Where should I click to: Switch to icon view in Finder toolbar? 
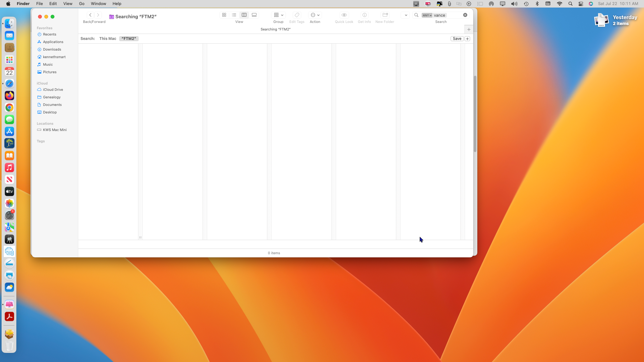(224, 15)
